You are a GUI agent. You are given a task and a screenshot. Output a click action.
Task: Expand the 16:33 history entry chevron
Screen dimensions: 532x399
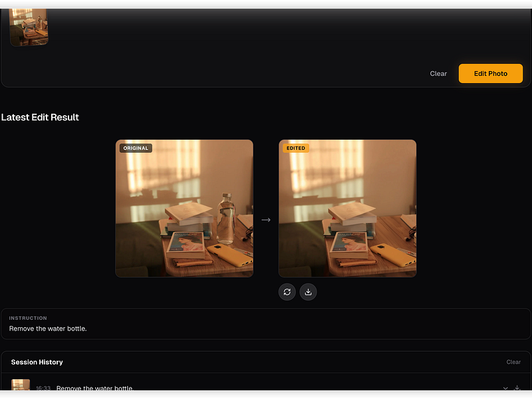505,388
